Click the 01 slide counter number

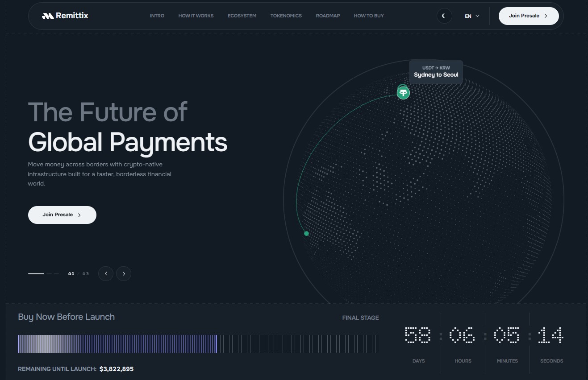click(71, 273)
